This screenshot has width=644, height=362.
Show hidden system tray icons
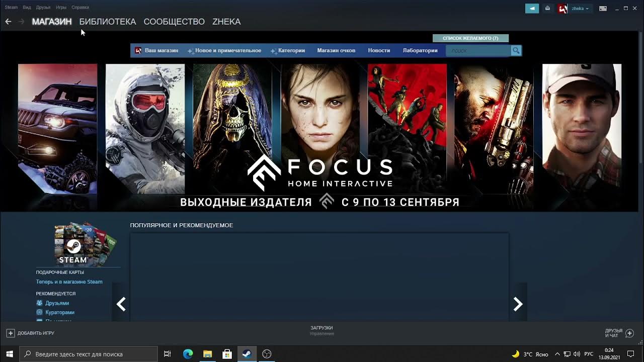click(557, 354)
